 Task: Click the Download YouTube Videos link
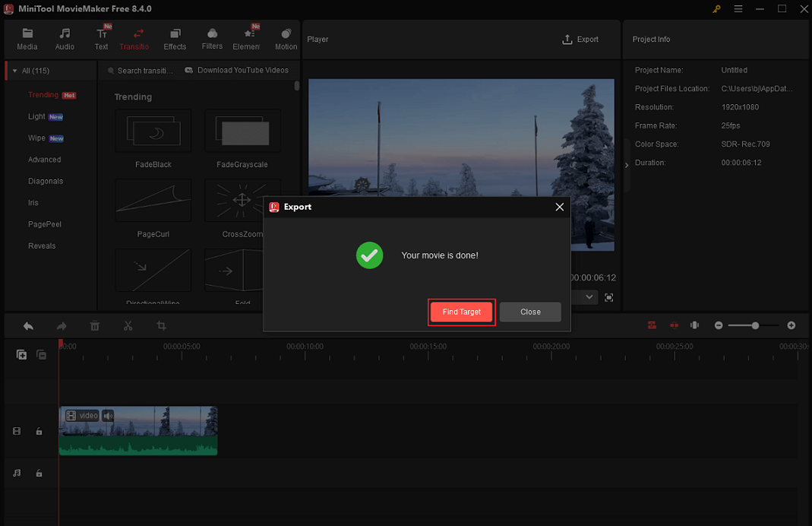pos(238,70)
